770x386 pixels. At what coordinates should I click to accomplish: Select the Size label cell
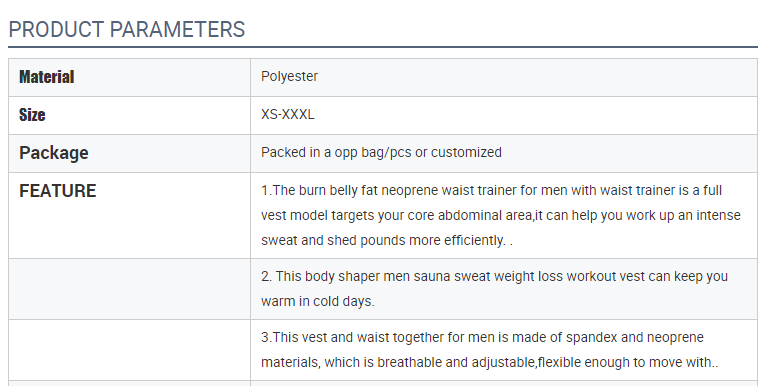click(x=129, y=115)
